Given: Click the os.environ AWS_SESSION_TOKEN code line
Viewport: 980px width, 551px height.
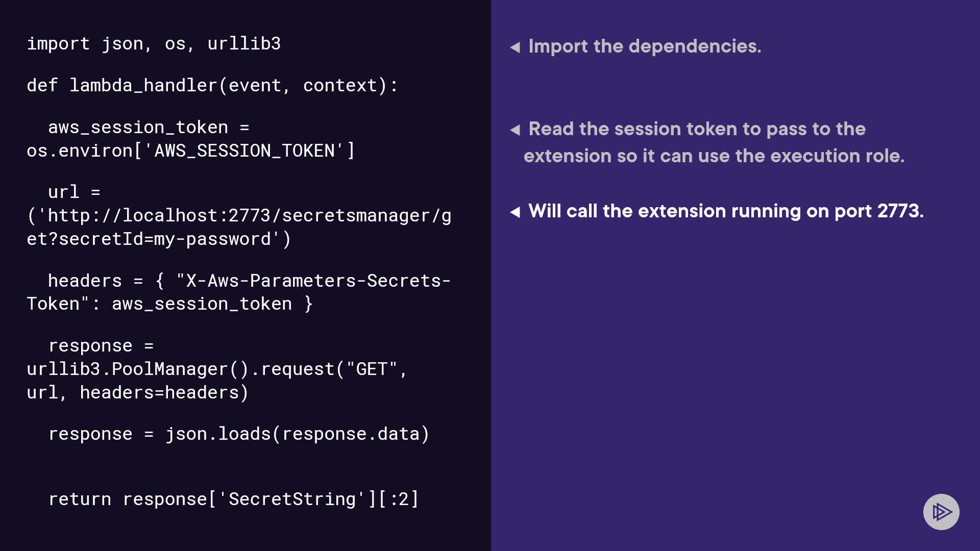Looking at the screenshot, I should click(190, 151).
